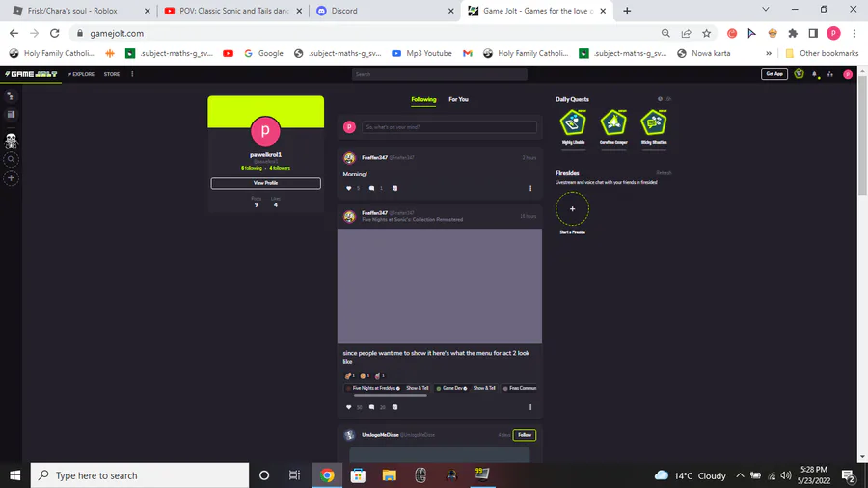
Task: Open comments on the "Morning!" post
Action: (x=372, y=189)
